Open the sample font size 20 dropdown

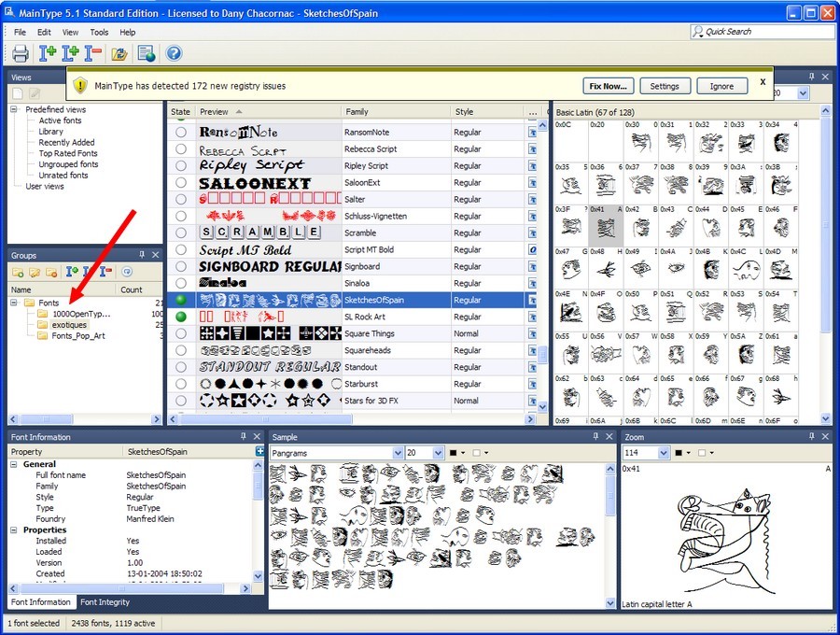coord(439,453)
